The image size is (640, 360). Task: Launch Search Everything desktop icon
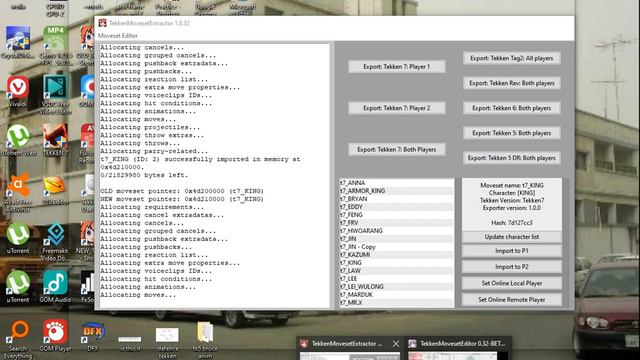point(18,339)
